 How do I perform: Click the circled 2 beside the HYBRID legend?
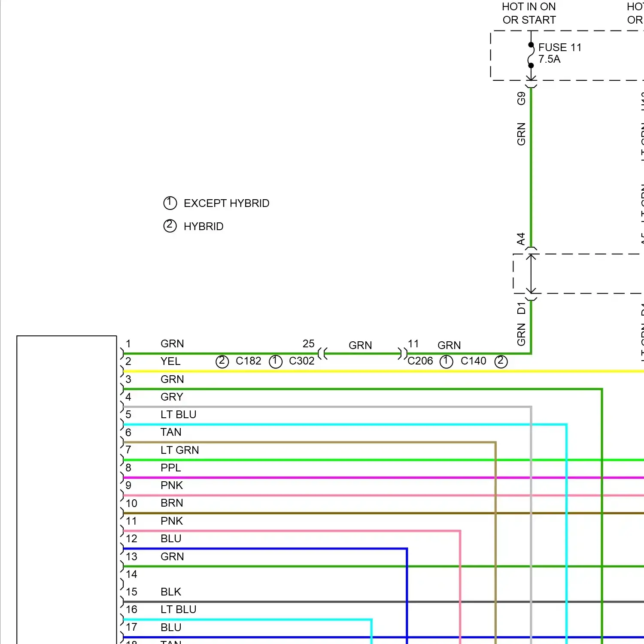pyautogui.click(x=170, y=226)
